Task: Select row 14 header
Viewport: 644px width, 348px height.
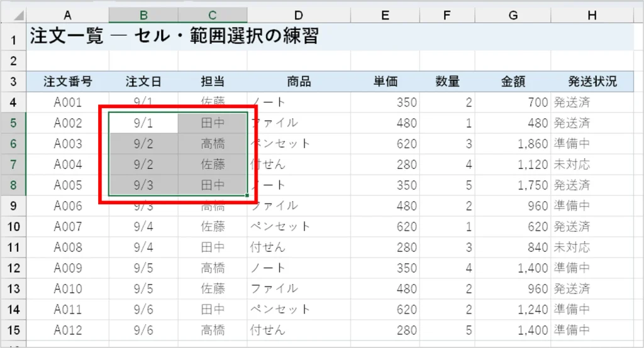Action: pyautogui.click(x=13, y=310)
